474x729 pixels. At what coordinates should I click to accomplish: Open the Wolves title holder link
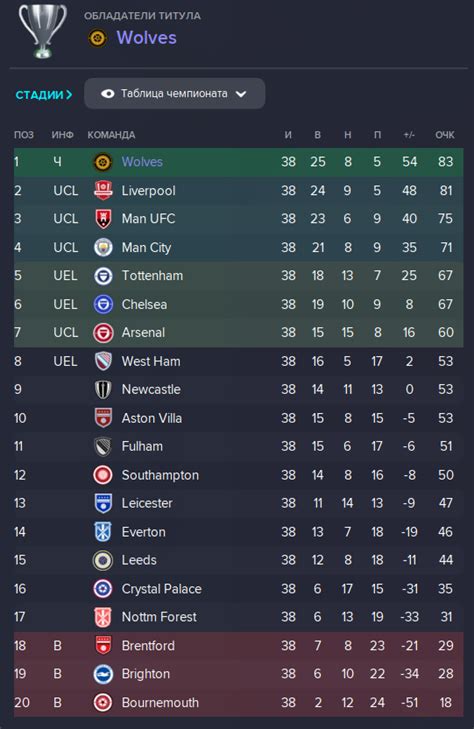tap(146, 38)
